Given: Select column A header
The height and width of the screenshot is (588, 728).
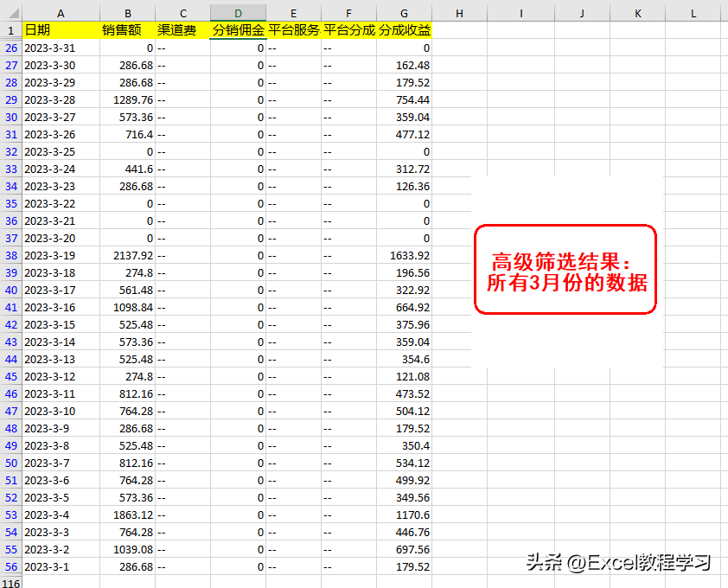Looking at the screenshot, I should 61,14.
